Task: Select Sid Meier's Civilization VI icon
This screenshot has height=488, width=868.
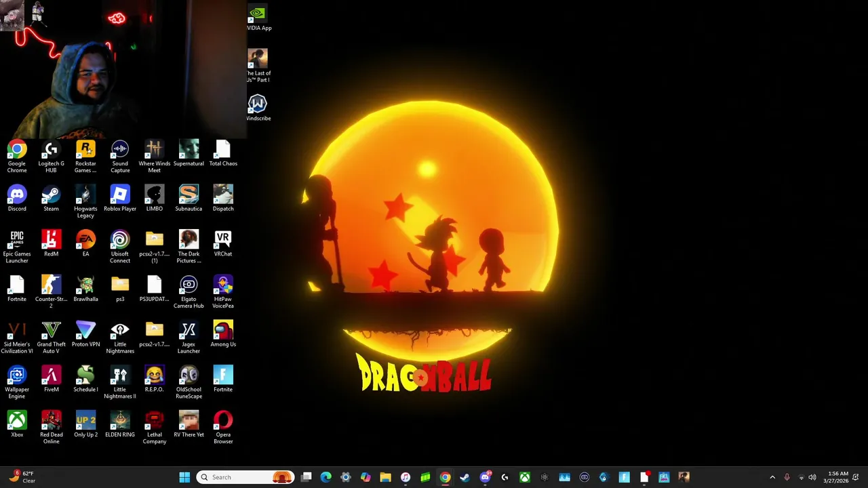Action: 17,338
